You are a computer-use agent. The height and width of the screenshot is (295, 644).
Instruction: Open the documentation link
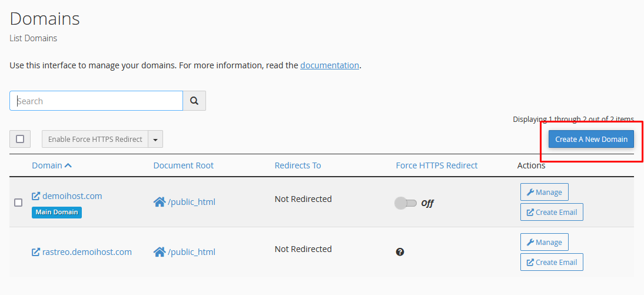(x=330, y=65)
